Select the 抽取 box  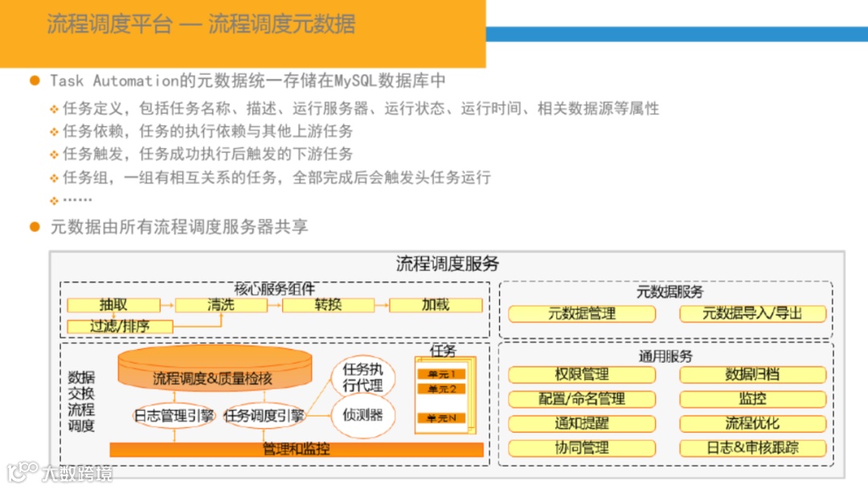click(113, 305)
